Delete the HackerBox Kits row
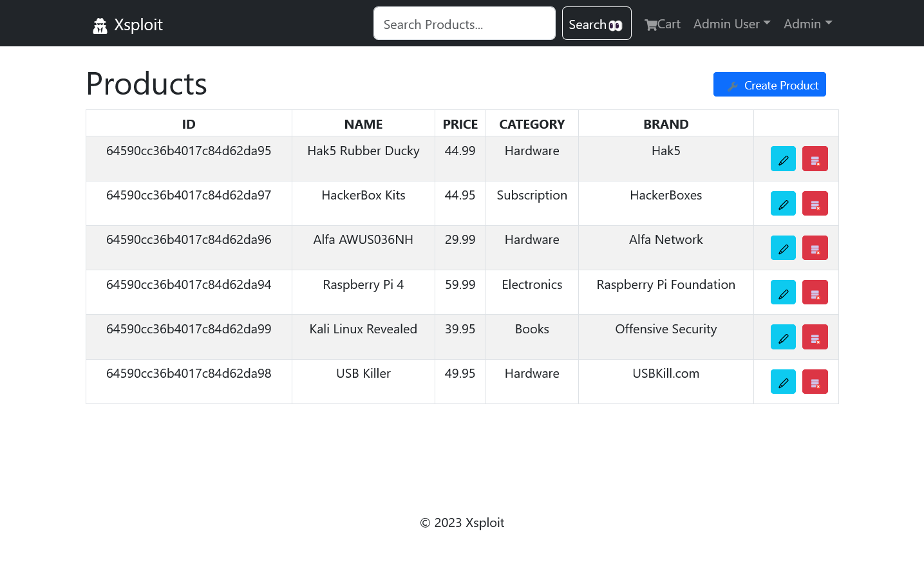924x565 pixels. point(815,203)
